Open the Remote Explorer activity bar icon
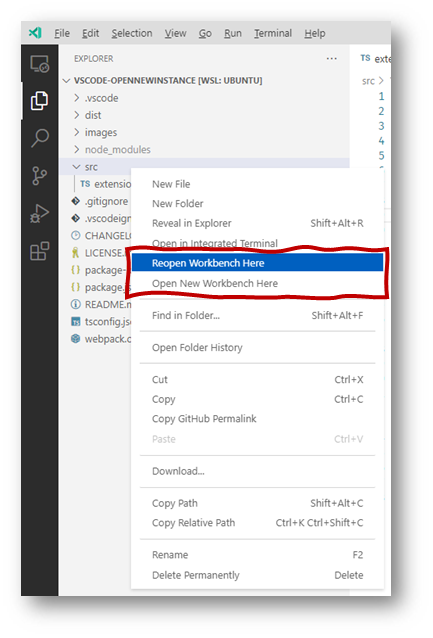 [x=40, y=64]
